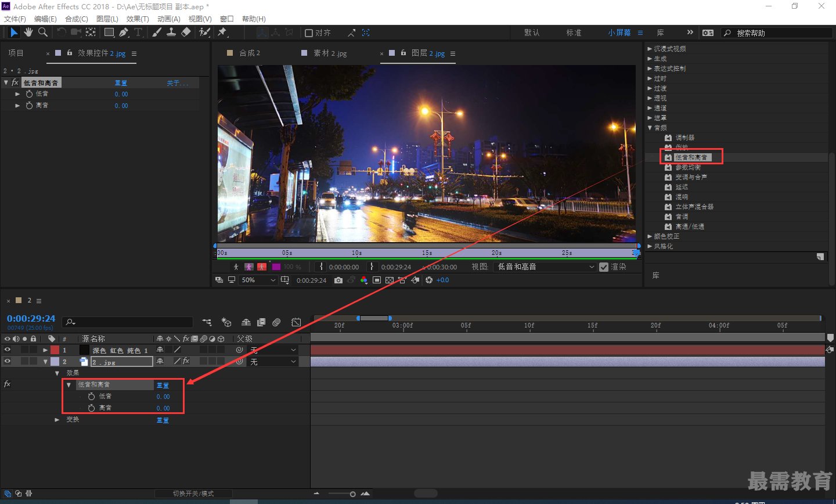This screenshot has width=836, height=504.
Task: Open the show channel RGB icon
Action: [364, 280]
